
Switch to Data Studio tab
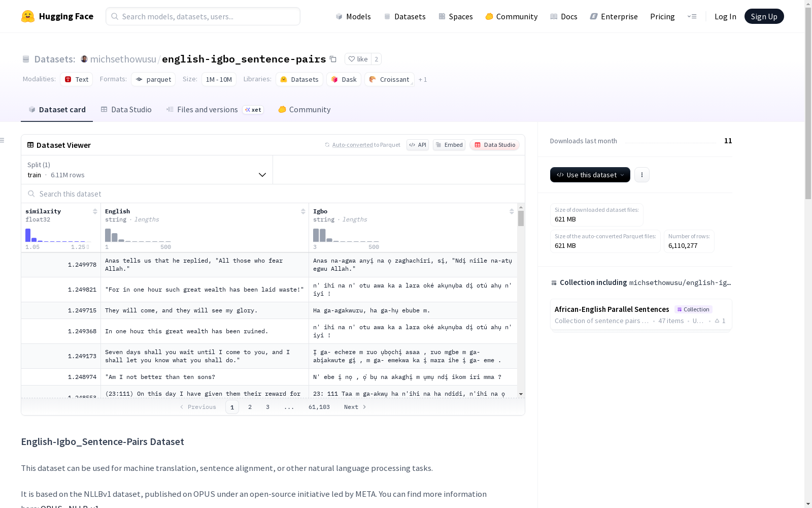click(126, 110)
